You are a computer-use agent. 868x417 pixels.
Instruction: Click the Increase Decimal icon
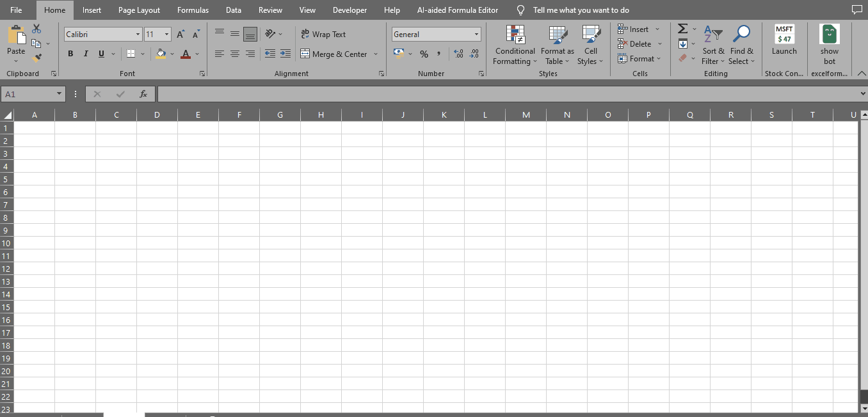[459, 54]
